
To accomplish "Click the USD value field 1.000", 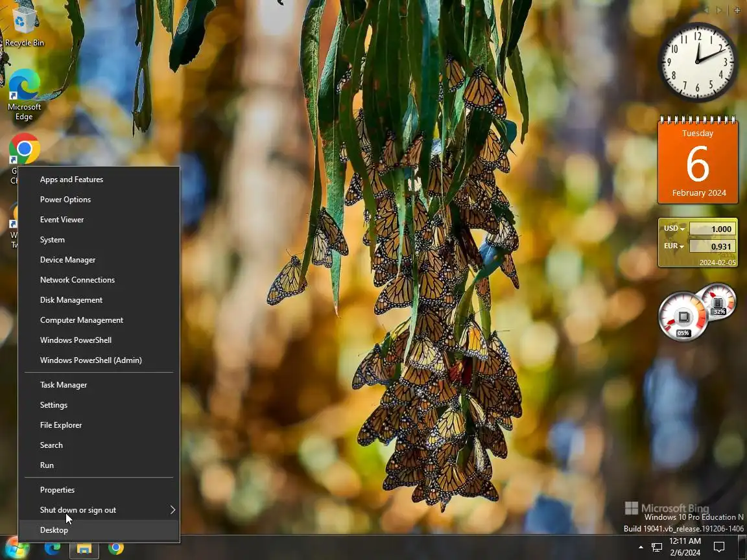I will point(711,229).
